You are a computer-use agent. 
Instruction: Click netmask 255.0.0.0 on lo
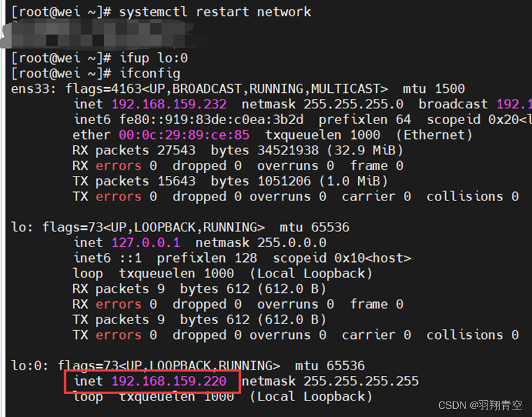click(292, 243)
